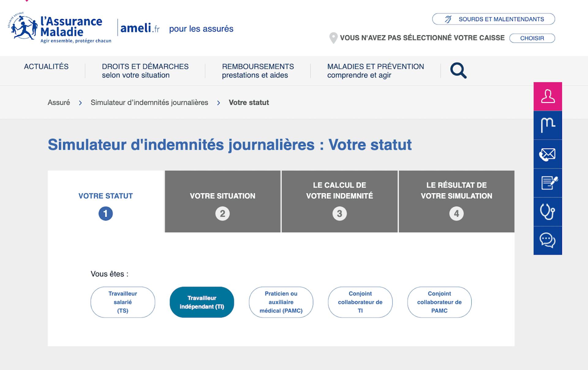Click the Assuré breadcrumb link
This screenshot has height=370, width=588.
[59, 103]
